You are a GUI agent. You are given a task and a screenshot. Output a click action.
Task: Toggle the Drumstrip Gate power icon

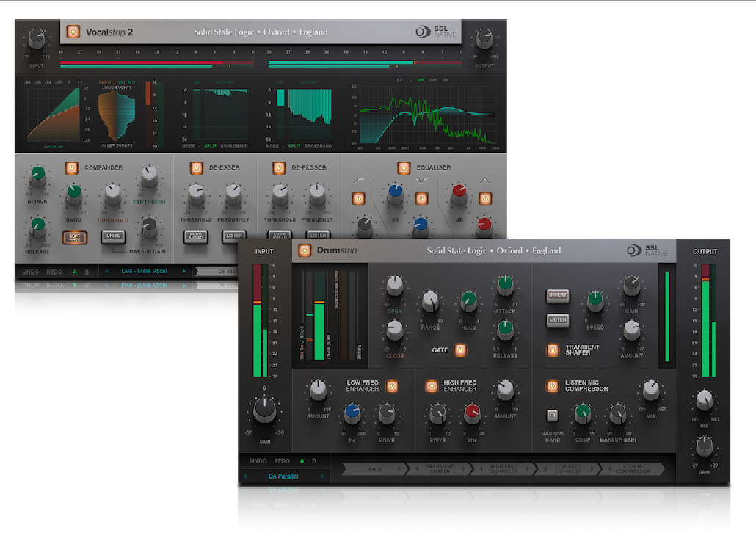(x=462, y=350)
